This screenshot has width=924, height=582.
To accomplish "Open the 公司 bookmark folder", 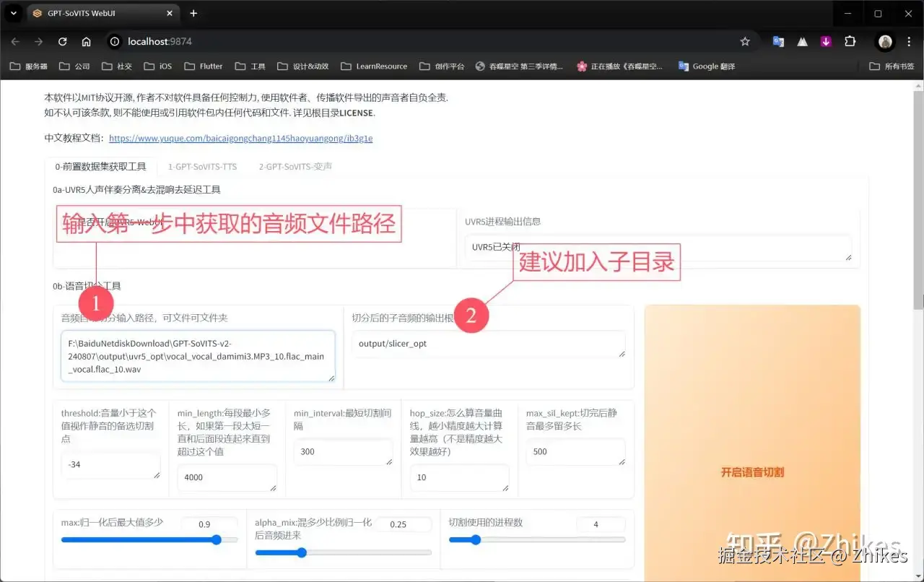I will pos(74,66).
